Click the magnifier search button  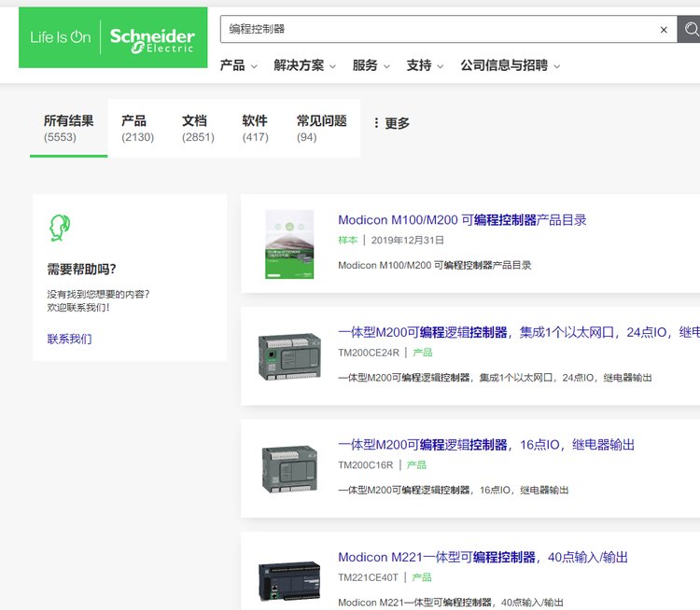click(691, 30)
